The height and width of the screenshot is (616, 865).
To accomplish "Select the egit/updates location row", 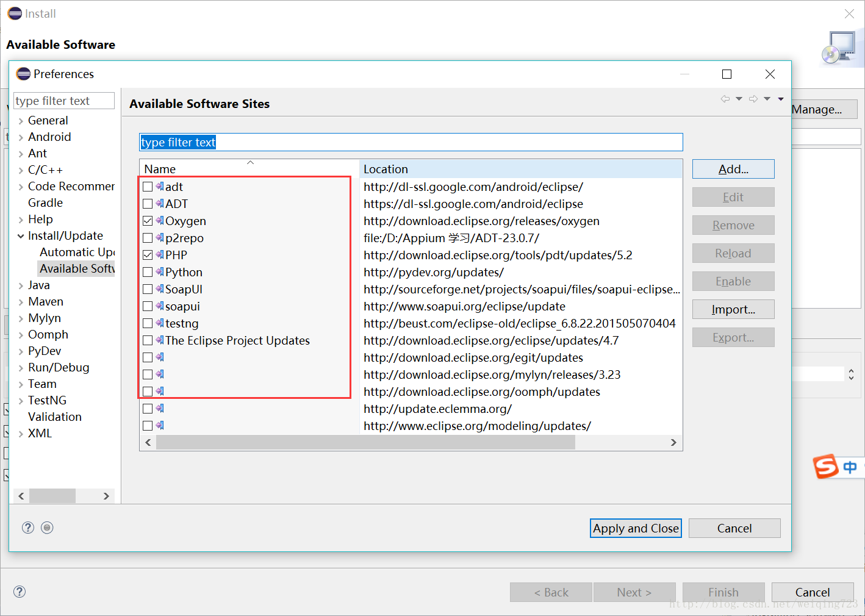I will (473, 357).
